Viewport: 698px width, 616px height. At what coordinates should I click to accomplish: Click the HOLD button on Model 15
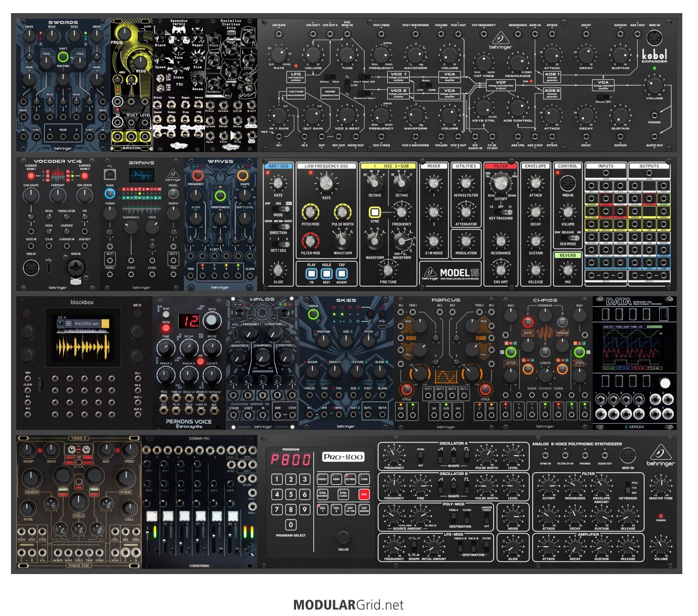326,273
